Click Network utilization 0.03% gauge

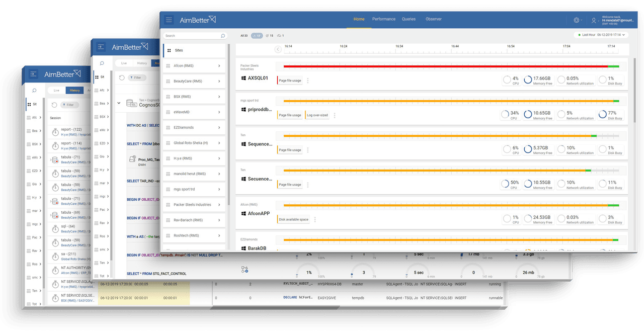click(561, 219)
